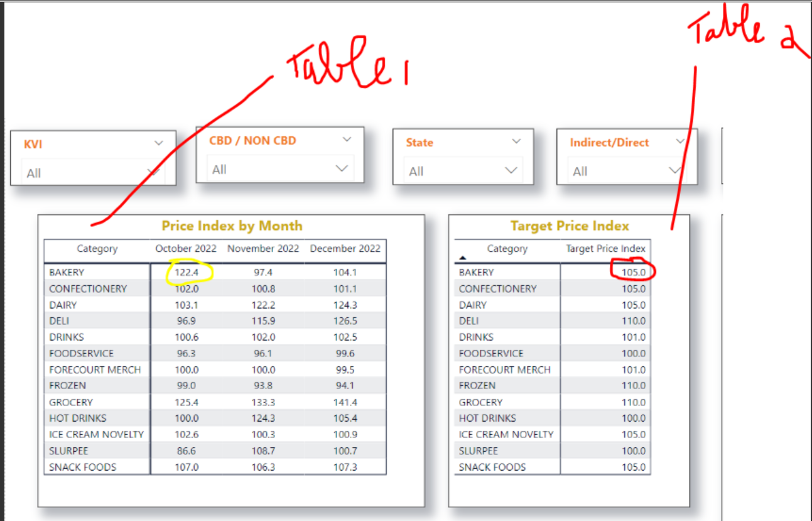Click the chevron beside the KVI slicer title
Image resolution: width=812 pixels, height=521 pixels.
(x=159, y=143)
